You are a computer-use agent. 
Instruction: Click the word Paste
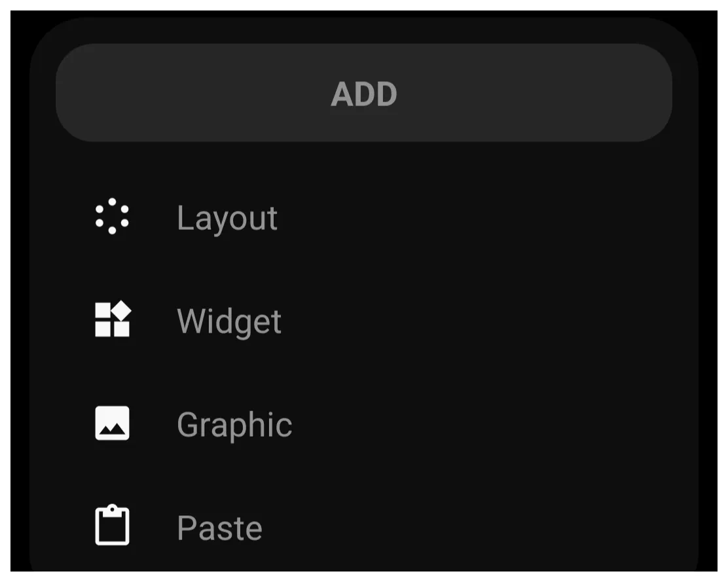[x=219, y=528]
